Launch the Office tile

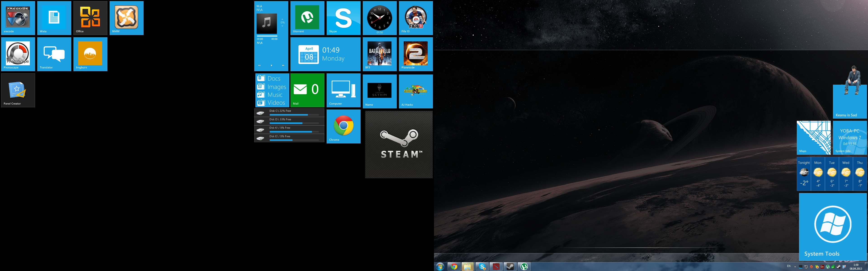(x=90, y=18)
